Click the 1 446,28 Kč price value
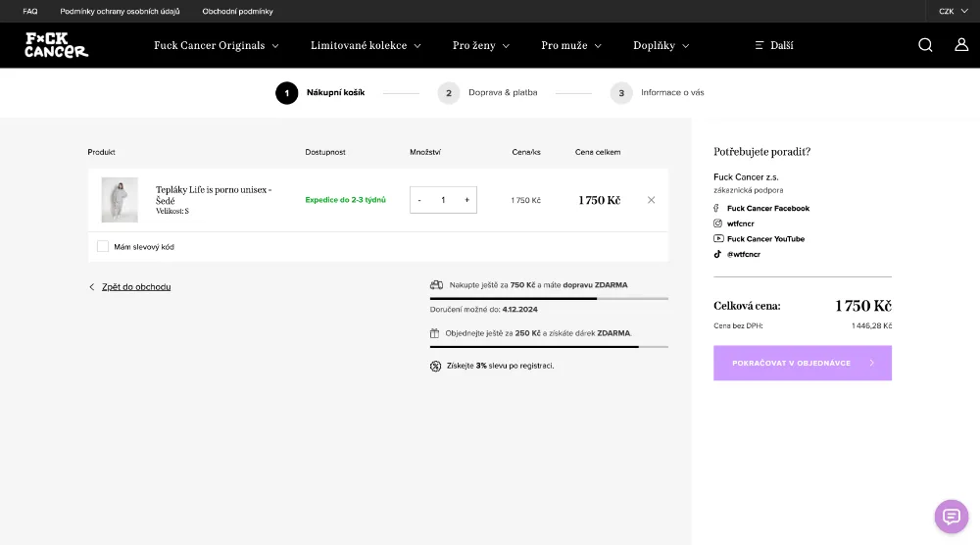980x545 pixels. pyautogui.click(x=871, y=325)
